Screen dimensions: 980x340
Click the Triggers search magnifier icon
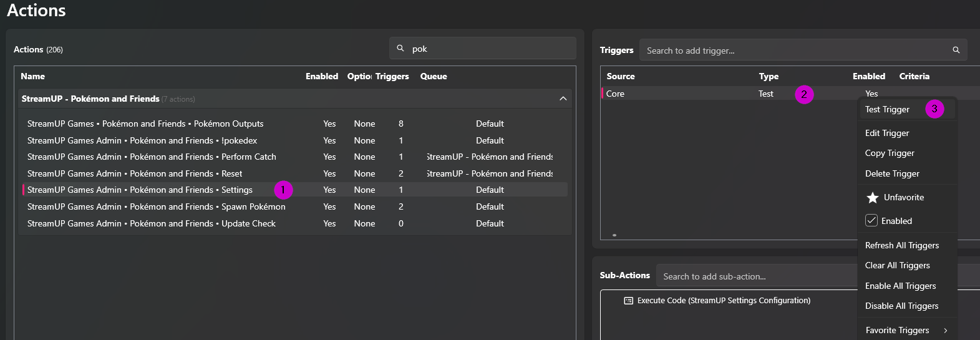pyautogui.click(x=956, y=50)
